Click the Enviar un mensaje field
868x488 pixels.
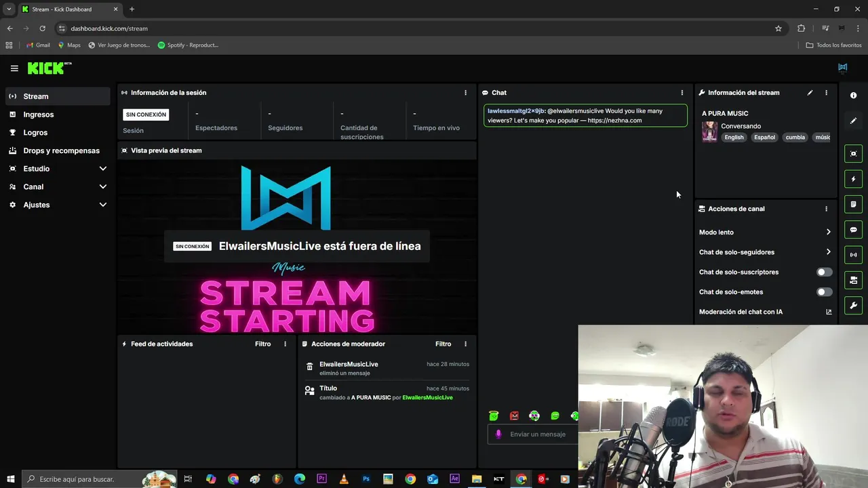pyautogui.click(x=537, y=434)
